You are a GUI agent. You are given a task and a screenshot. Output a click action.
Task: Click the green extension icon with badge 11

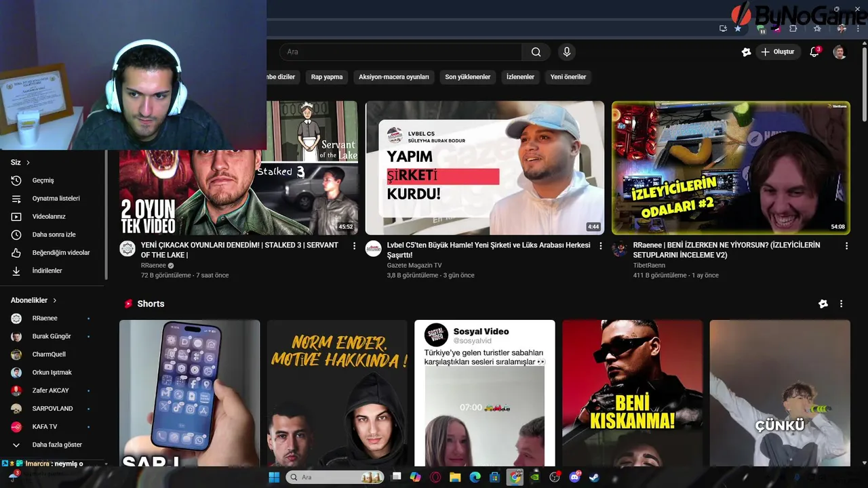click(x=762, y=28)
